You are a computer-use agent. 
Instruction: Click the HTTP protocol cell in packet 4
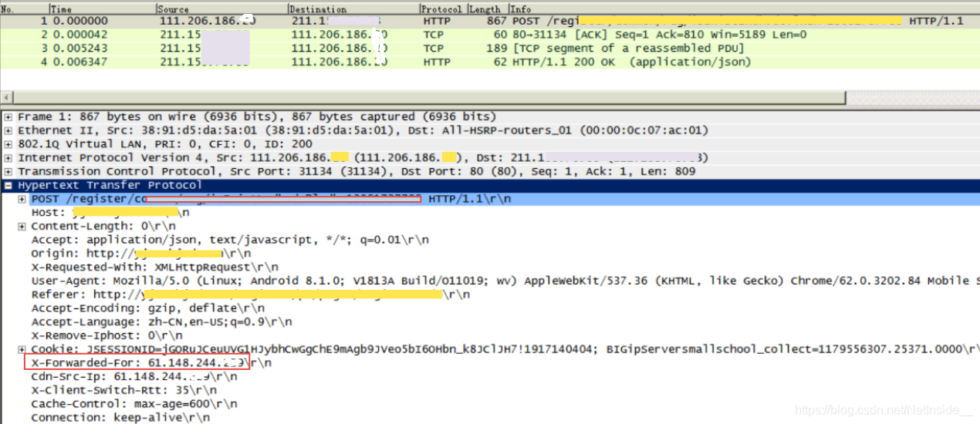437,62
